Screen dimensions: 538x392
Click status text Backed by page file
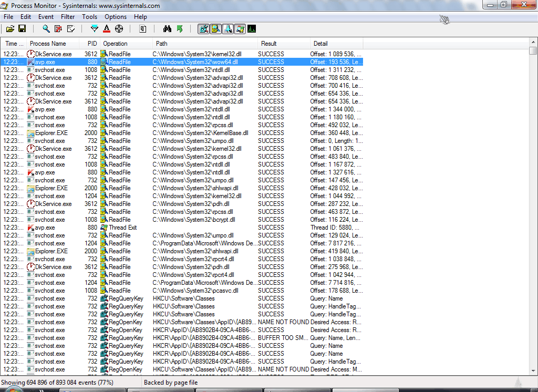click(171, 383)
